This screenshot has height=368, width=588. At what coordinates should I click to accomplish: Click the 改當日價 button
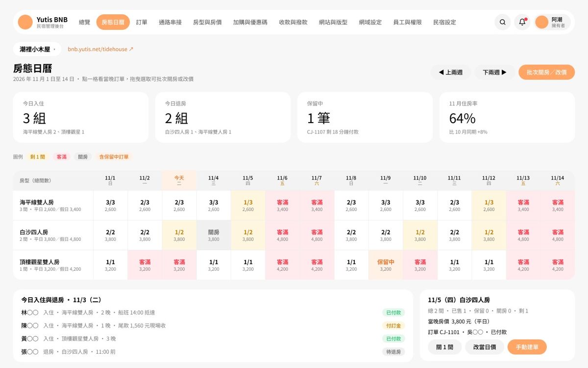click(x=485, y=347)
